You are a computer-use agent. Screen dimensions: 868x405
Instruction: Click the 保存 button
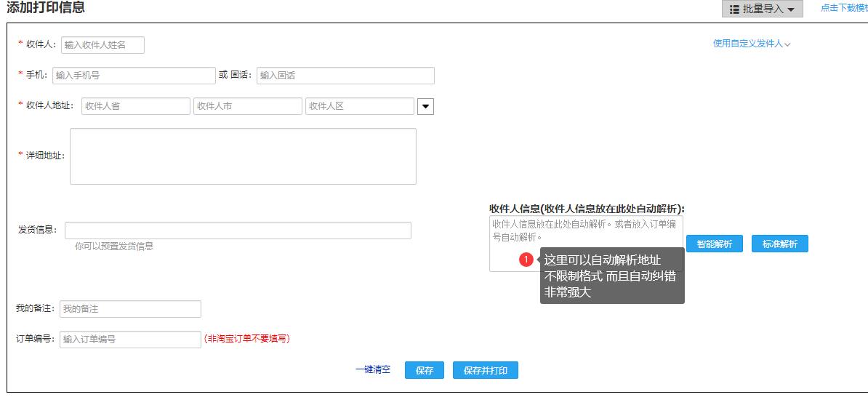[425, 371]
